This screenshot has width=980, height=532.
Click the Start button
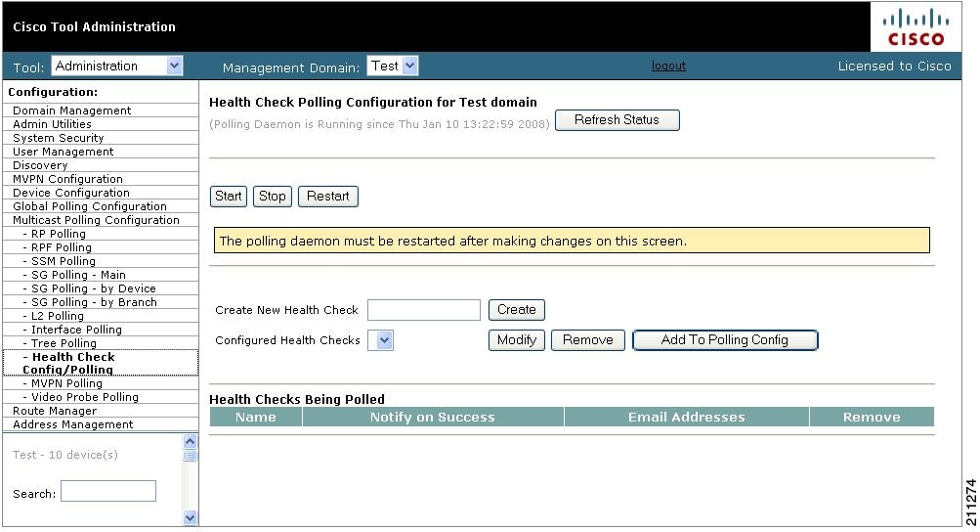pyautogui.click(x=228, y=197)
